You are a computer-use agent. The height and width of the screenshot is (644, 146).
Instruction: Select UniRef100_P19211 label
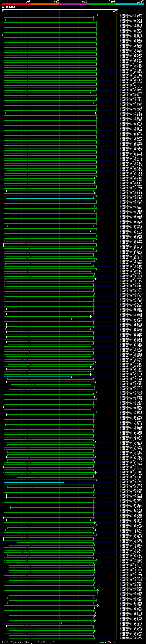131,349
